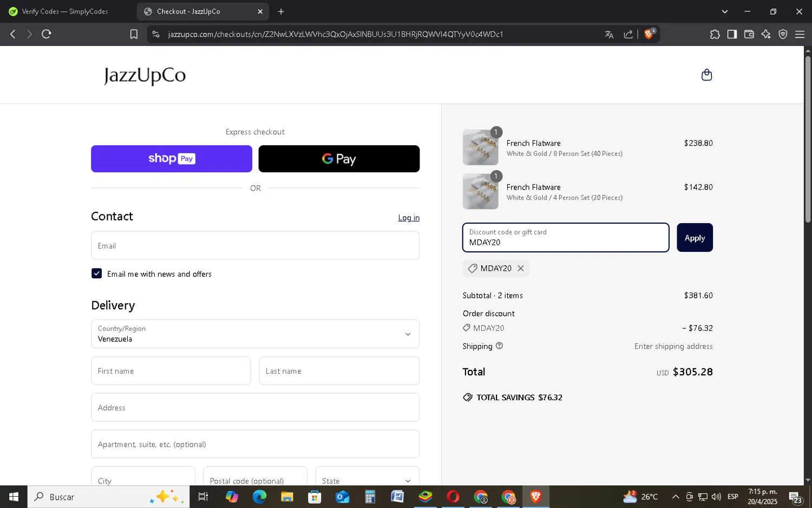
Task: Open the tab search dropdown arrow
Action: (x=725, y=11)
